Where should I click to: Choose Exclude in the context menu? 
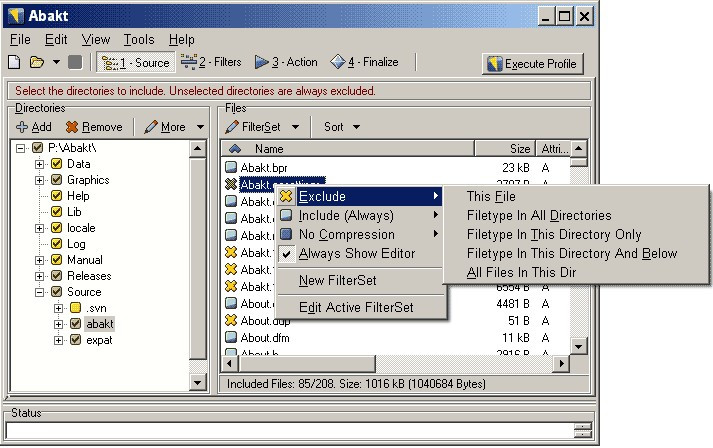coord(360,196)
